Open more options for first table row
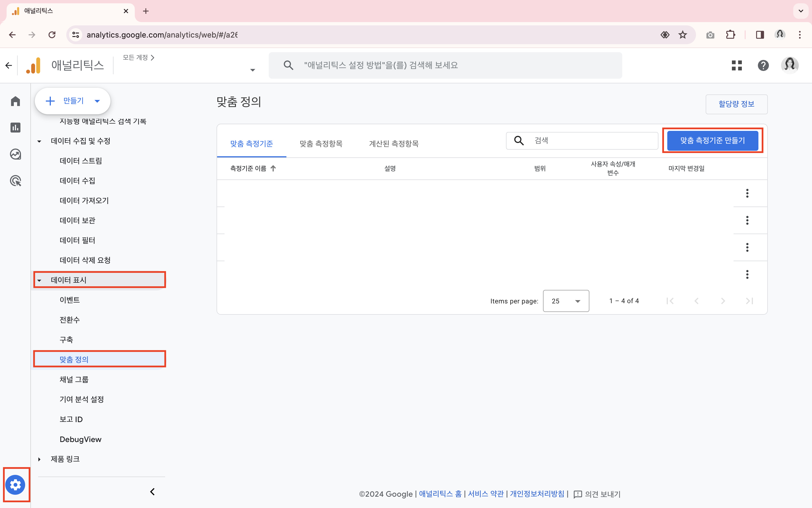The width and height of the screenshot is (812, 508). (x=747, y=193)
